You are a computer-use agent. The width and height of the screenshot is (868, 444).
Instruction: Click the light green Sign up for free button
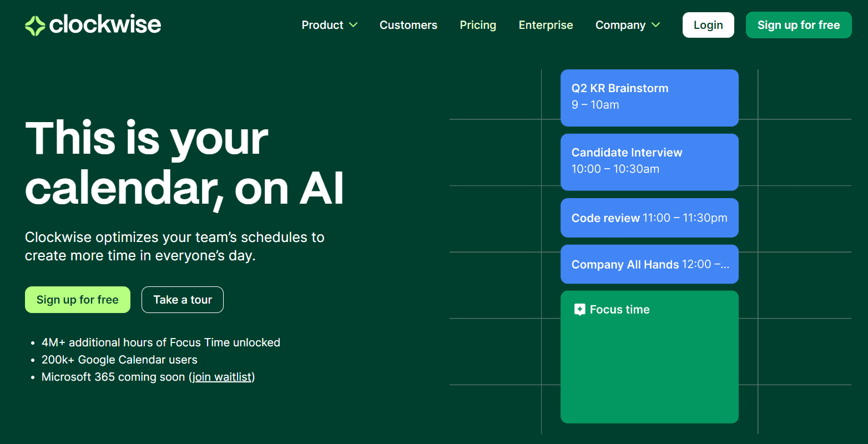point(78,300)
